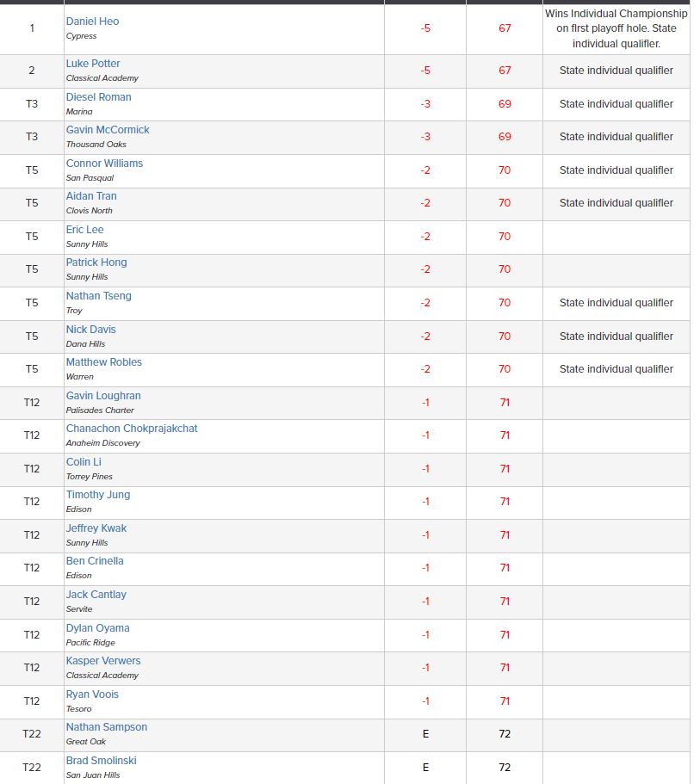Open Matthew Robles' player page
The image size is (700, 784).
(x=103, y=362)
